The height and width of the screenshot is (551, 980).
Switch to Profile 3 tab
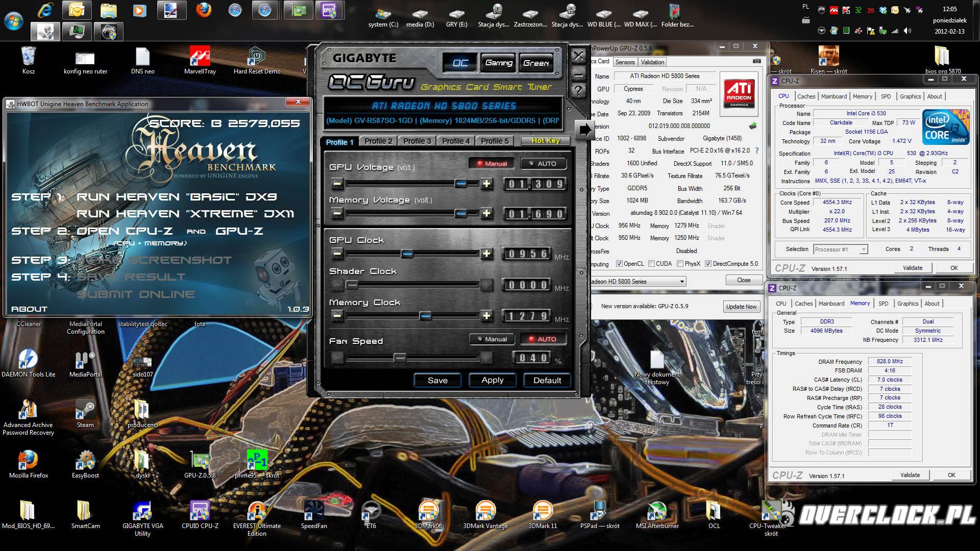(417, 141)
